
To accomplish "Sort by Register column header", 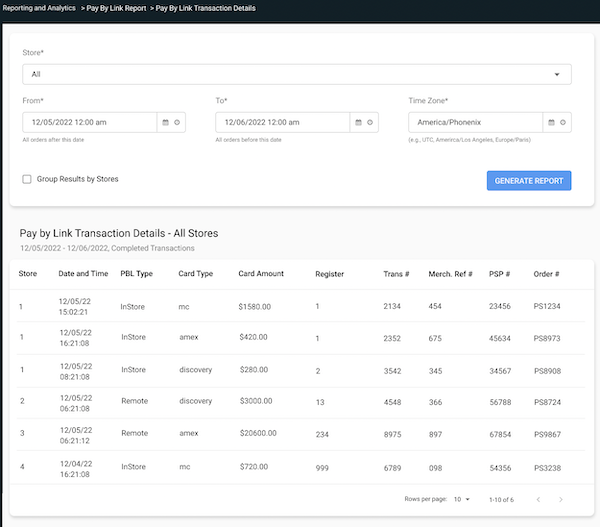I will click(329, 274).
